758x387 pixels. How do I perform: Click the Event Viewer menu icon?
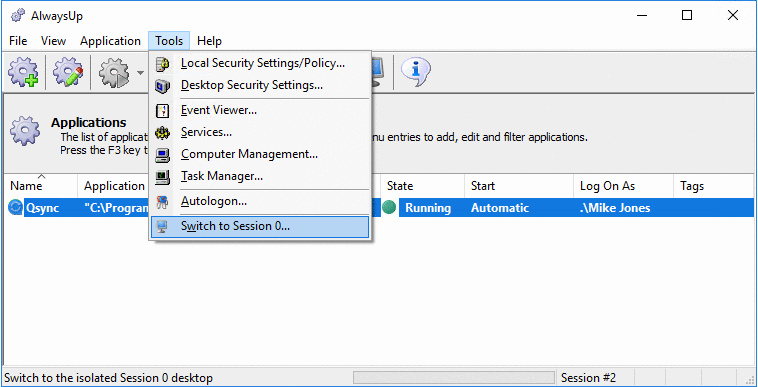pyautogui.click(x=162, y=111)
